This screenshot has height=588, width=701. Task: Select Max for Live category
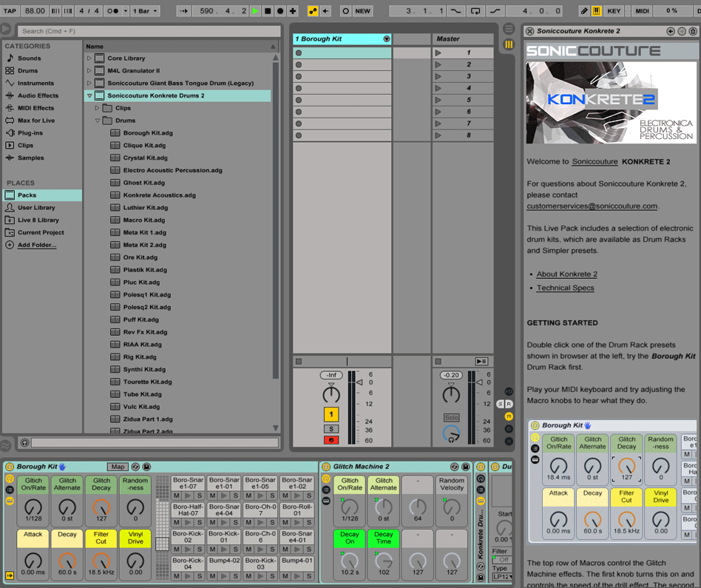tap(36, 121)
